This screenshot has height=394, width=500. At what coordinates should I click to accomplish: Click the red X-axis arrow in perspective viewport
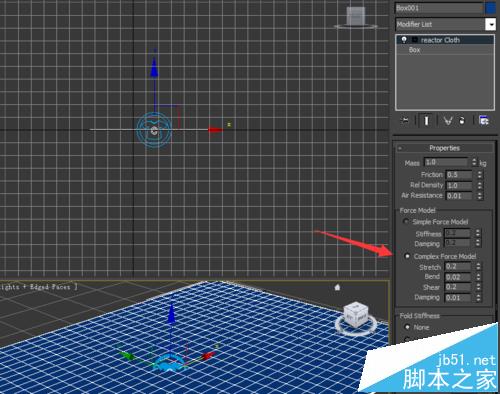click(208, 356)
